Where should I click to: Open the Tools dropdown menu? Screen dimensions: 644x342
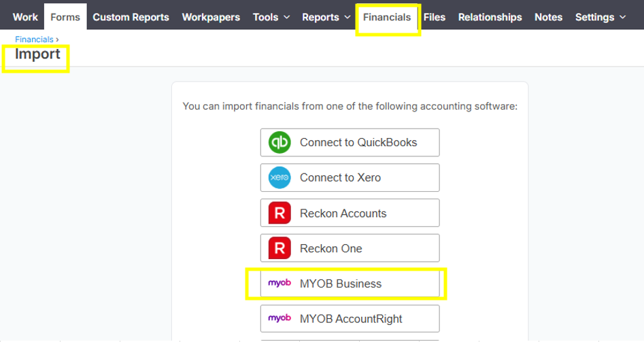[271, 17]
